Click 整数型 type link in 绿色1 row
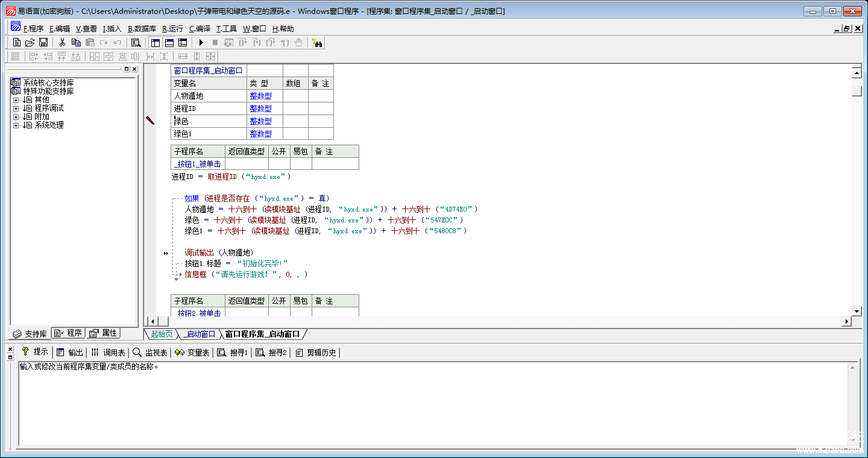868x458 pixels. [x=260, y=134]
